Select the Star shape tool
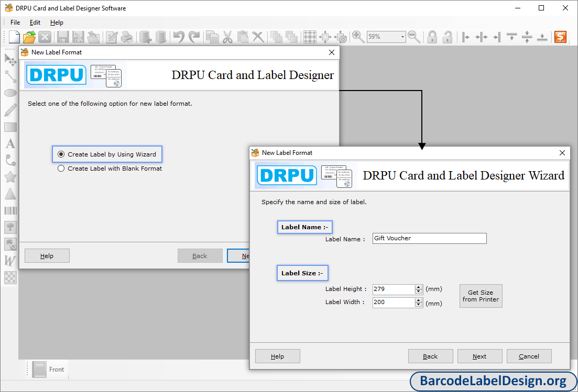The width and height of the screenshot is (578, 392). pos(10,177)
